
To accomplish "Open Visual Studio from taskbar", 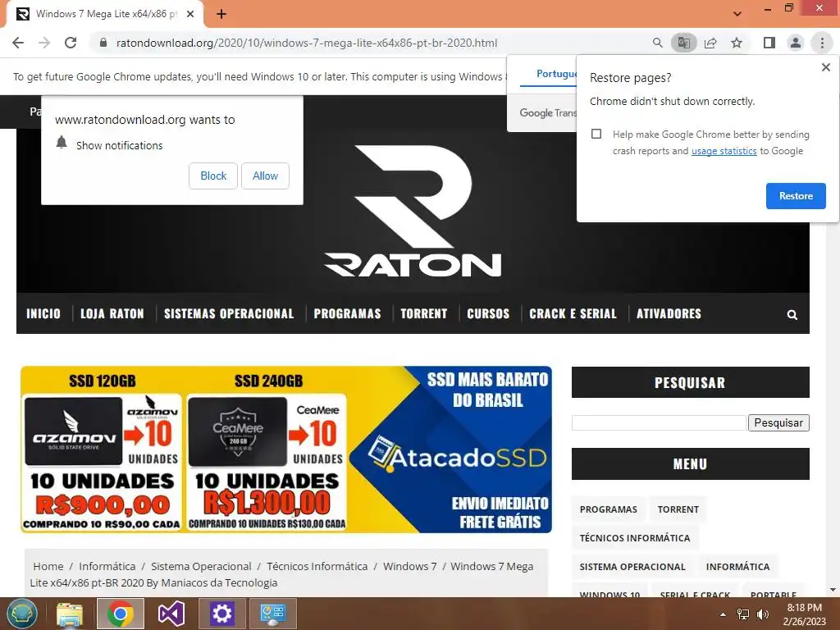I will point(171,614).
